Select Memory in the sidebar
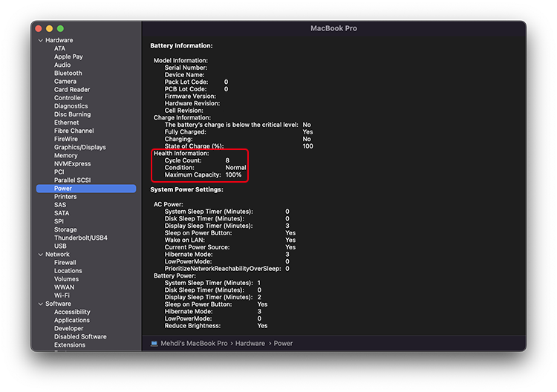Viewport: 557px width, 392px height. pyautogui.click(x=65, y=155)
